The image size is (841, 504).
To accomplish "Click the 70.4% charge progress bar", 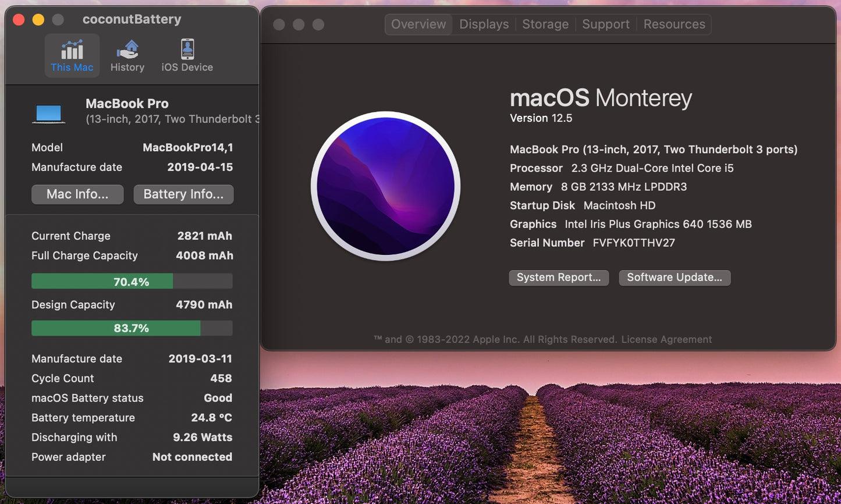I will (131, 281).
